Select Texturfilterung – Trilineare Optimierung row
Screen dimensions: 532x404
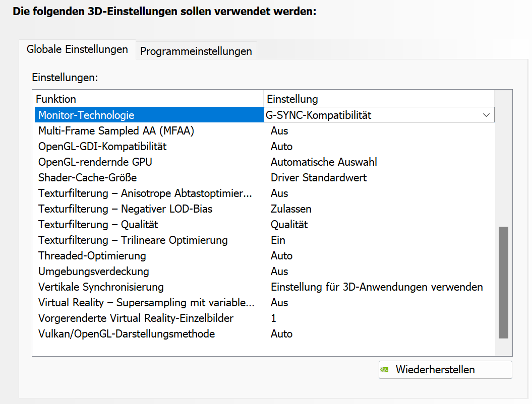click(x=133, y=240)
